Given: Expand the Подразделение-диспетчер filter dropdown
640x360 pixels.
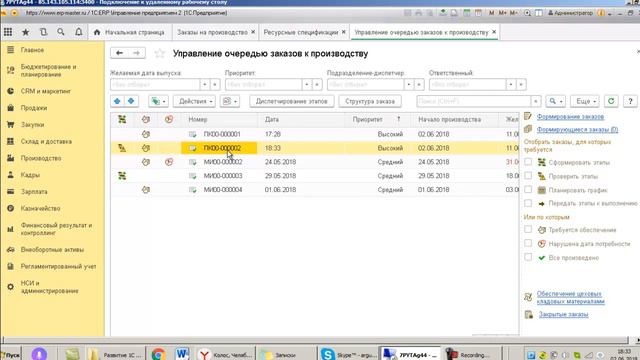Looking at the screenshot, I should click(x=409, y=84).
